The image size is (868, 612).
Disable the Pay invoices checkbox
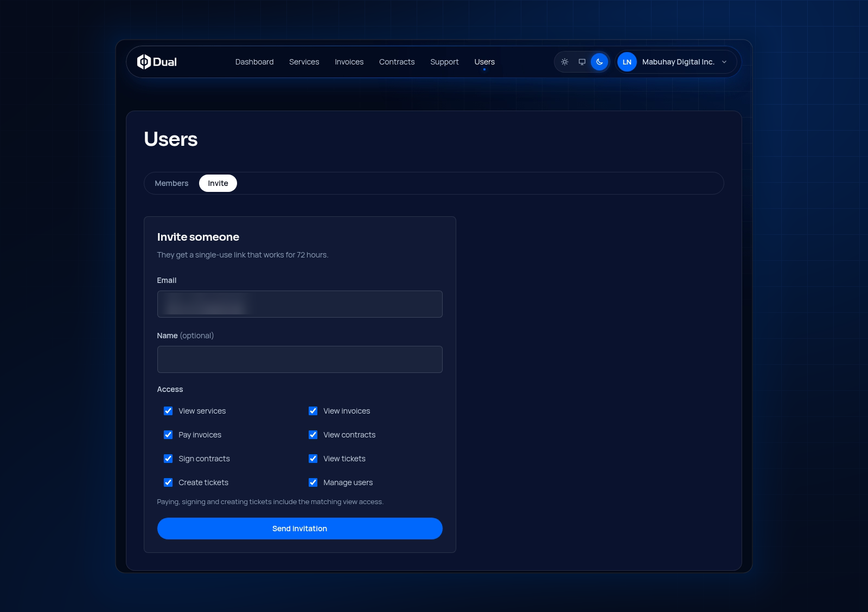[x=168, y=435]
